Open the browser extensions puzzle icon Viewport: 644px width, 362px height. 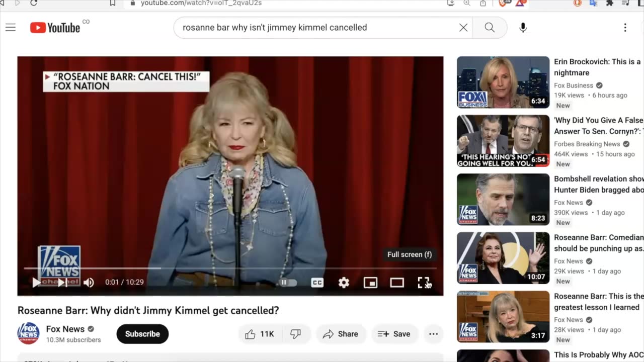pyautogui.click(x=610, y=3)
